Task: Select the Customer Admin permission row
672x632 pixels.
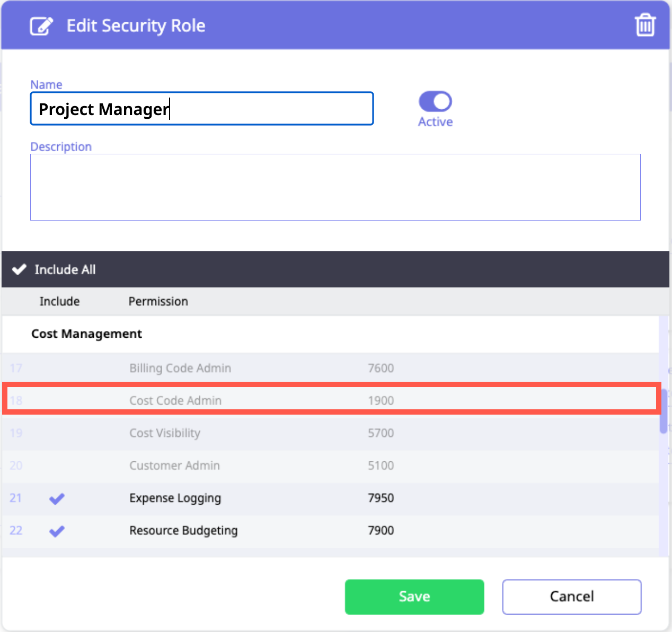Action: pyautogui.click(x=174, y=466)
